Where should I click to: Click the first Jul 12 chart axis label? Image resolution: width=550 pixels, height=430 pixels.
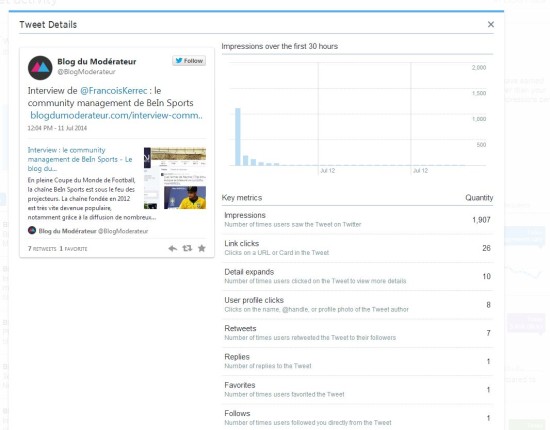click(x=327, y=171)
